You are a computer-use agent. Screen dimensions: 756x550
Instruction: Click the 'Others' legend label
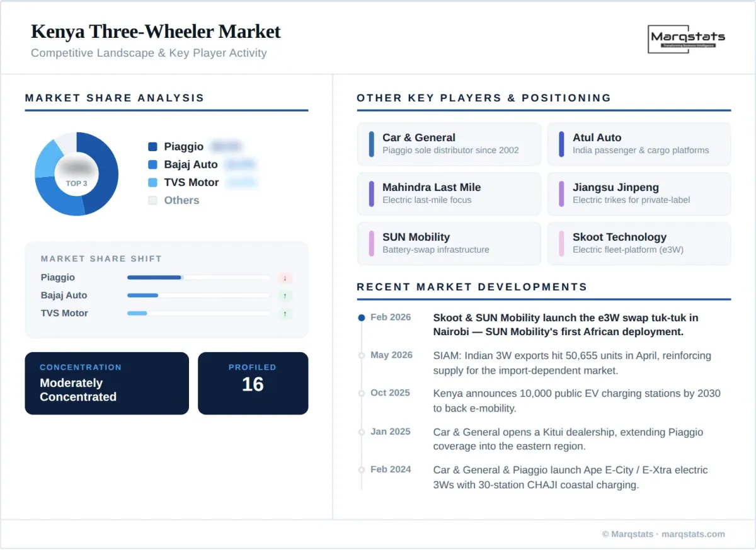click(181, 200)
